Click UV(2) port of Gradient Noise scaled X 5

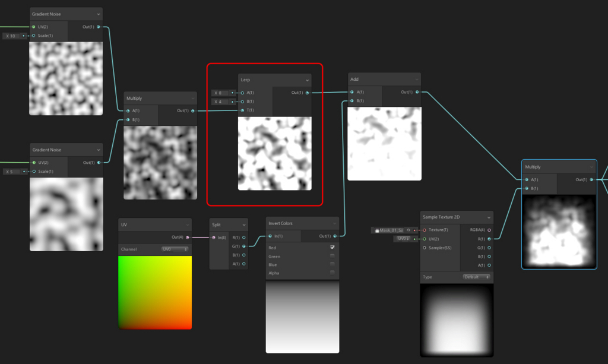[x=34, y=163]
